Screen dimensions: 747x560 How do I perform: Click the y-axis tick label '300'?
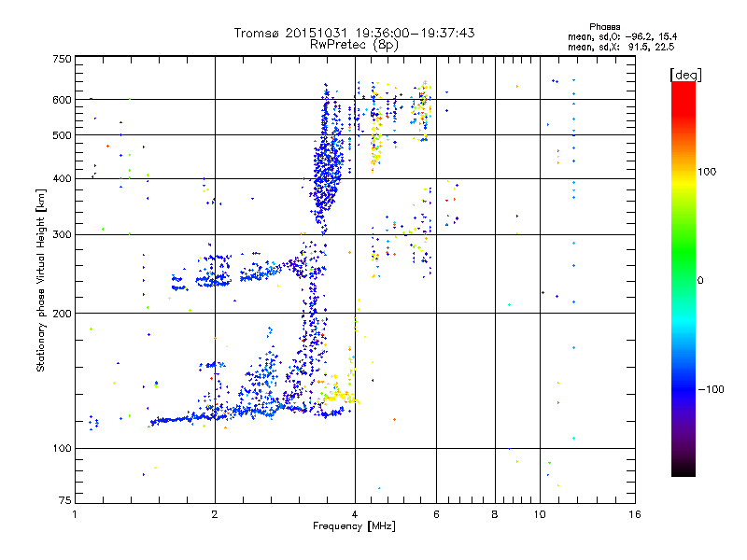tap(62, 235)
